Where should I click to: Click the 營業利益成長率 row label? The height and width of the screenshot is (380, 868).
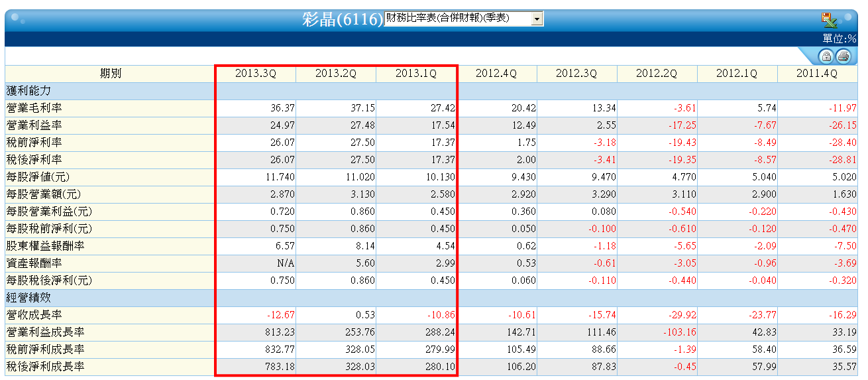pos(45,332)
